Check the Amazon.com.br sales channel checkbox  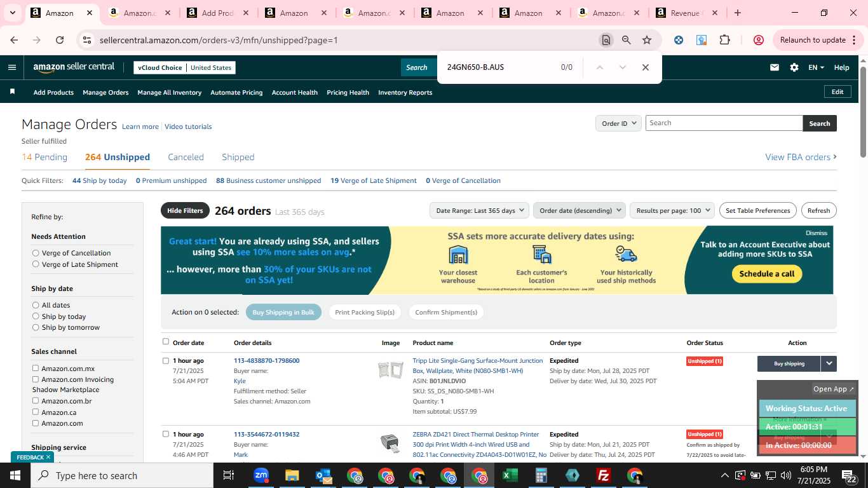[x=36, y=401]
